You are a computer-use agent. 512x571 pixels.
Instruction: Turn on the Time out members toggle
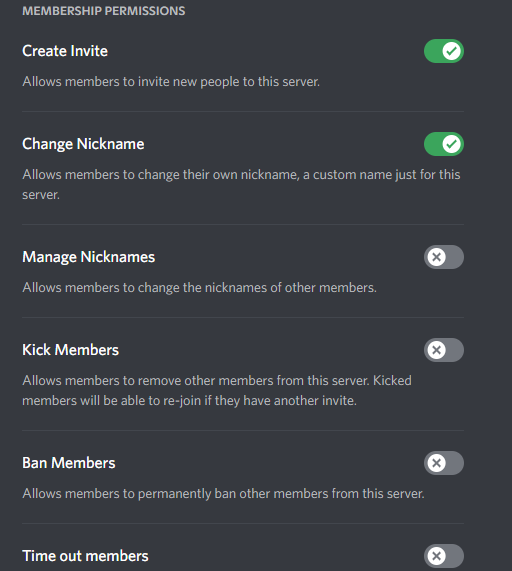tap(444, 556)
